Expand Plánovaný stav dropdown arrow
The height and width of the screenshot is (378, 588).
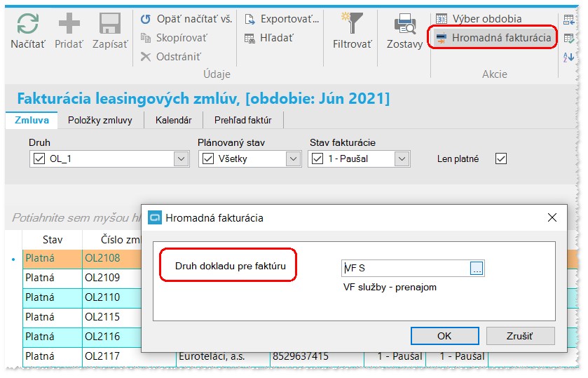click(293, 158)
